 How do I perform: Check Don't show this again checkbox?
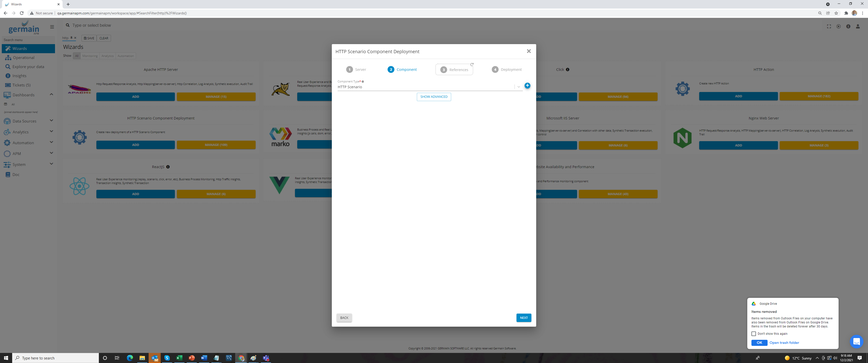[754, 334]
